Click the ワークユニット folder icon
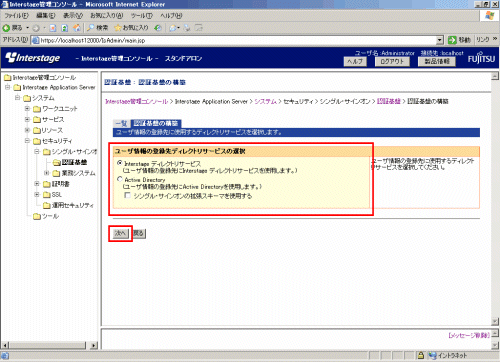 [37, 109]
